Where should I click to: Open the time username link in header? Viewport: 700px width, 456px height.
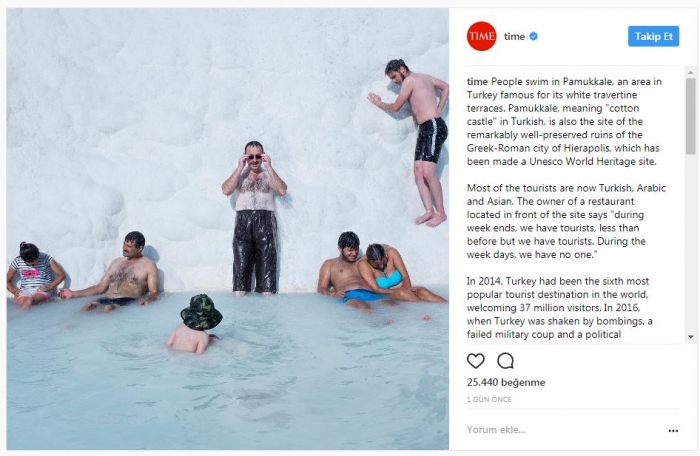(x=514, y=37)
